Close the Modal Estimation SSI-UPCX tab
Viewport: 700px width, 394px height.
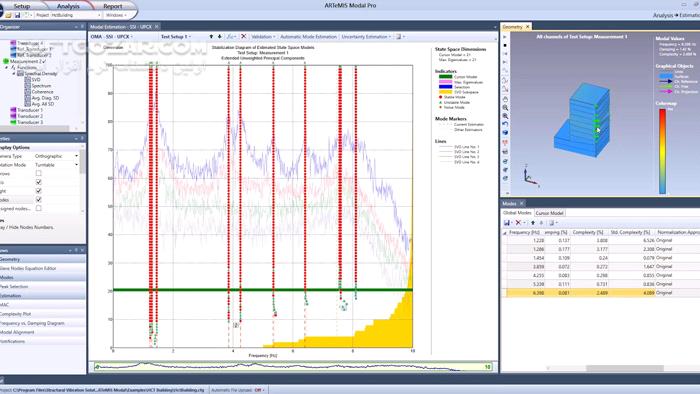pyautogui.click(x=157, y=27)
